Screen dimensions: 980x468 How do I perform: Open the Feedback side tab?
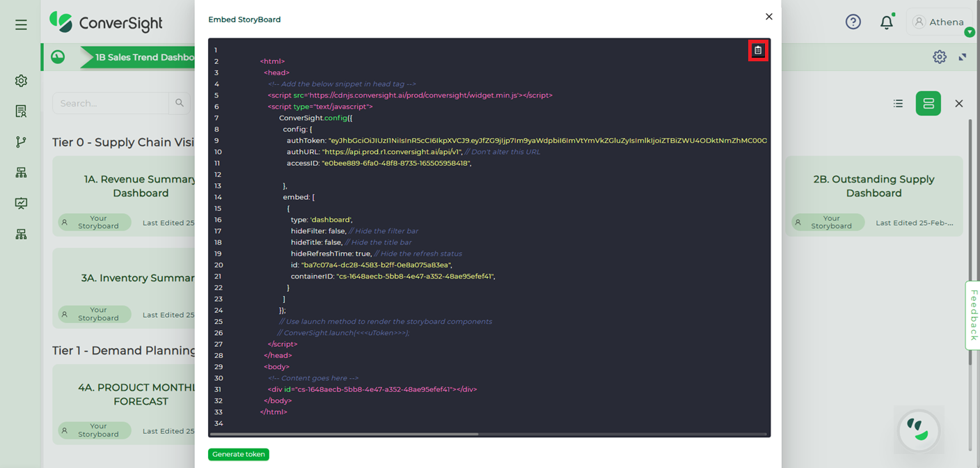pos(973,315)
